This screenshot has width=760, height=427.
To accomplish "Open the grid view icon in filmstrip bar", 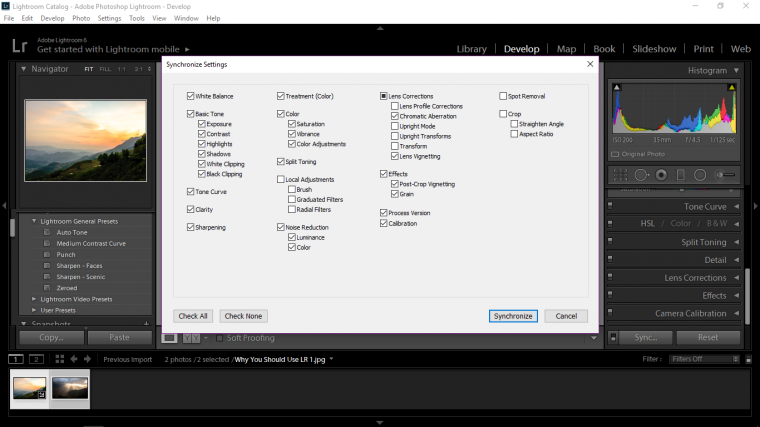I will tap(60, 359).
